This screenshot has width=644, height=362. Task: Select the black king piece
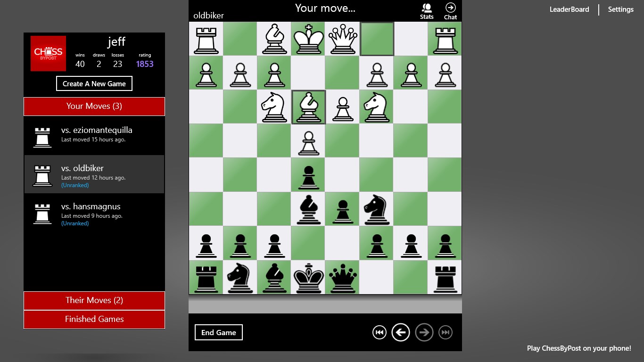click(x=308, y=277)
